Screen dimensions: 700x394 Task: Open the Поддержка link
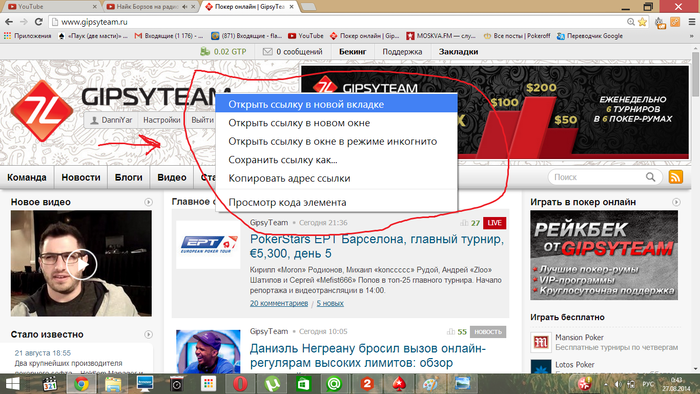point(402,52)
